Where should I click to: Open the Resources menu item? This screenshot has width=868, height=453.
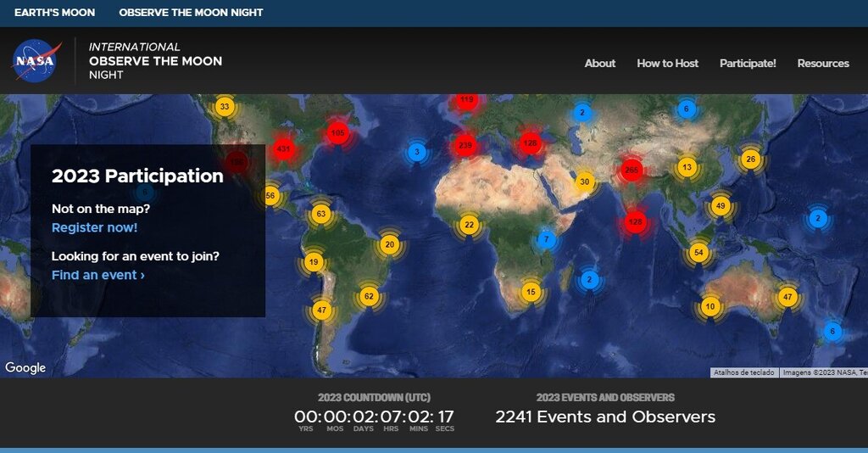(822, 64)
